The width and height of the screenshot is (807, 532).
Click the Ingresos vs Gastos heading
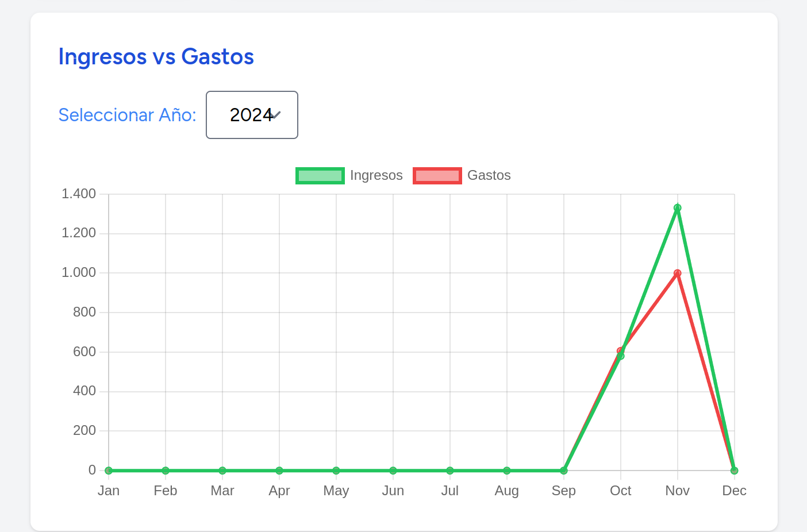156,57
